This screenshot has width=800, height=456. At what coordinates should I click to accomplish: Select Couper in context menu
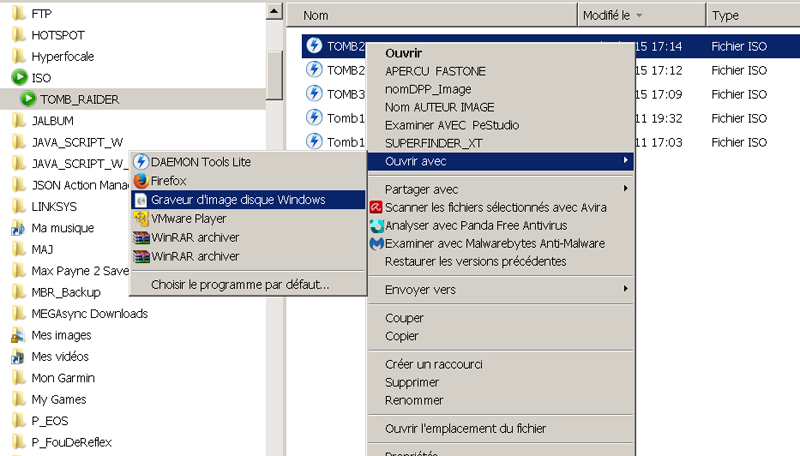[x=501, y=318]
